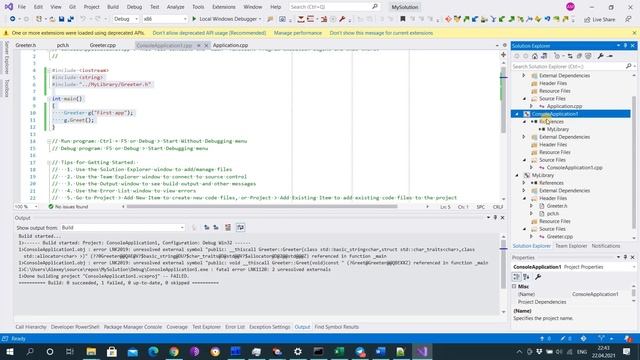This screenshot has width=640, height=360.
Task: Click Go to Previous Message in Output
Action: pos(207,227)
